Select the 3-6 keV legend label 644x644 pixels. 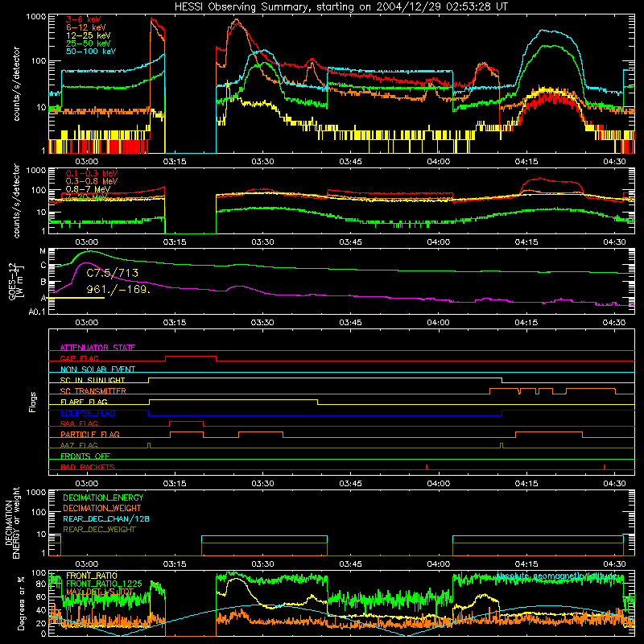[83, 19]
